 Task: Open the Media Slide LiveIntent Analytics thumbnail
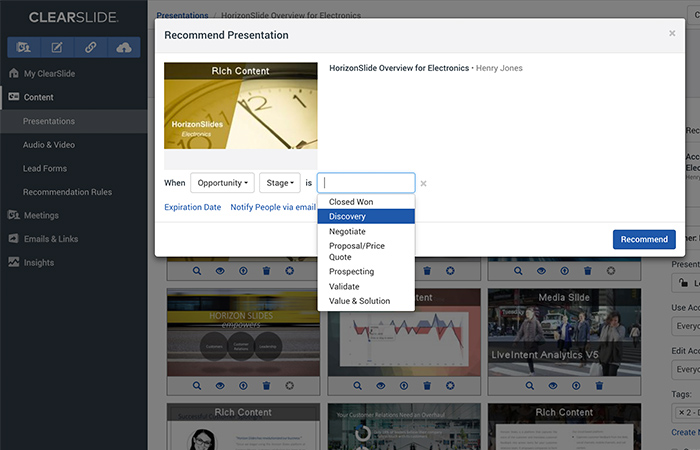pyautogui.click(x=564, y=332)
